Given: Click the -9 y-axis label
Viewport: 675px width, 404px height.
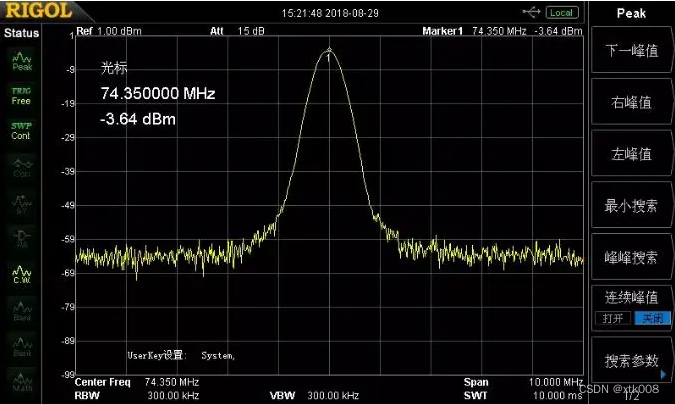Looking at the screenshot, I should [x=71, y=70].
